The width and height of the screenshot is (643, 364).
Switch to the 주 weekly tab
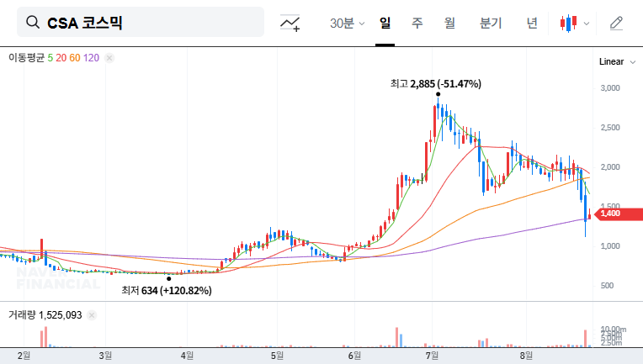pyautogui.click(x=417, y=23)
